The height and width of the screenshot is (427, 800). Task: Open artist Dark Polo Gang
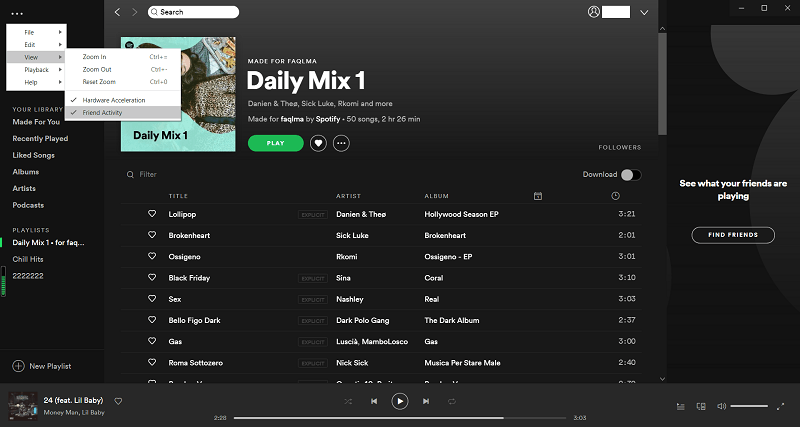coord(363,320)
